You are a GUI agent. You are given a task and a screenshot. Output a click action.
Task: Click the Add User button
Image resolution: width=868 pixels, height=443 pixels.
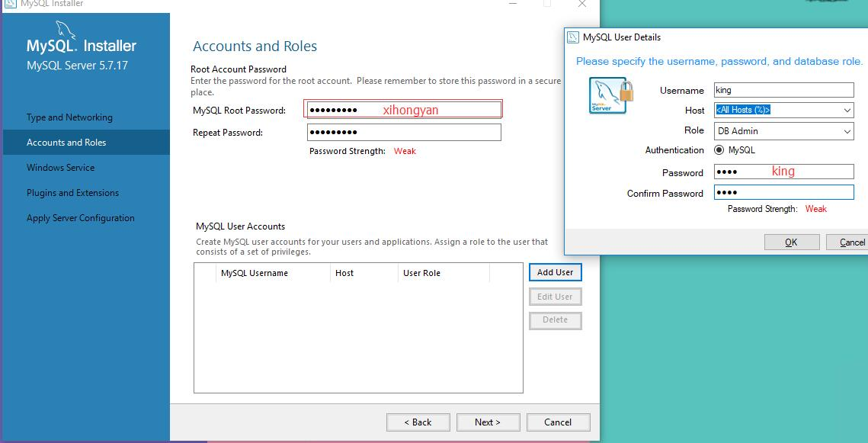(556, 272)
